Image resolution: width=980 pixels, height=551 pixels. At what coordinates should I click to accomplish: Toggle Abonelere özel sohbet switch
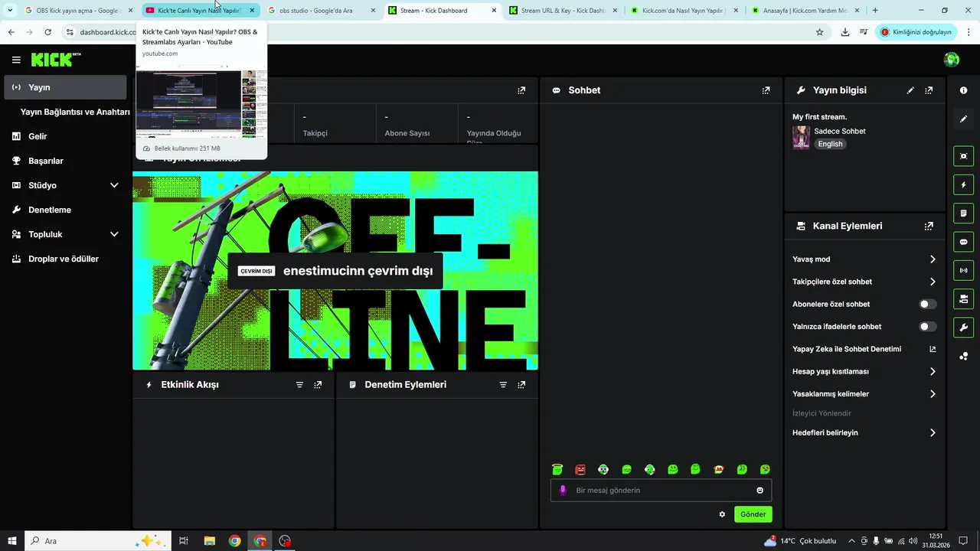(x=928, y=304)
